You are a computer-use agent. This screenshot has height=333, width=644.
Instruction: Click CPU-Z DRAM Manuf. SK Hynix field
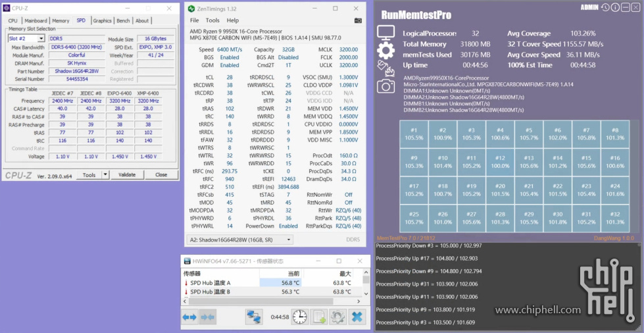[76, 63]
